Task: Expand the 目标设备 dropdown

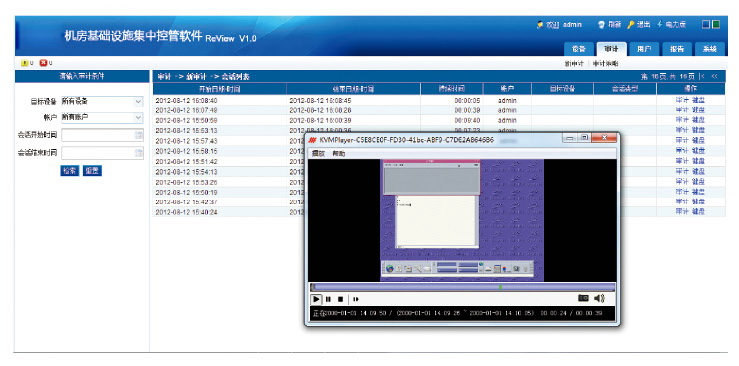Action: [138, 101]
